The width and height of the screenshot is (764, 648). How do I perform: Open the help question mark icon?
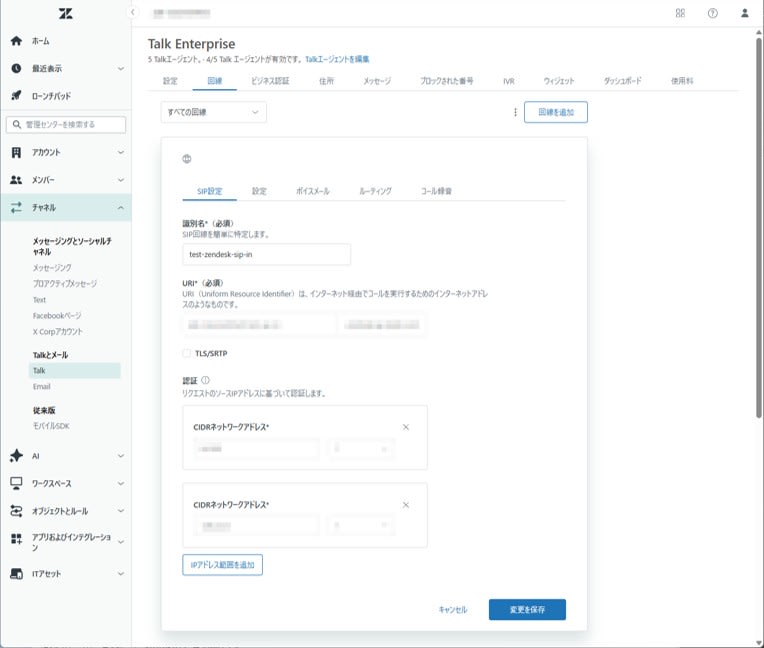(x=712, y=13)
